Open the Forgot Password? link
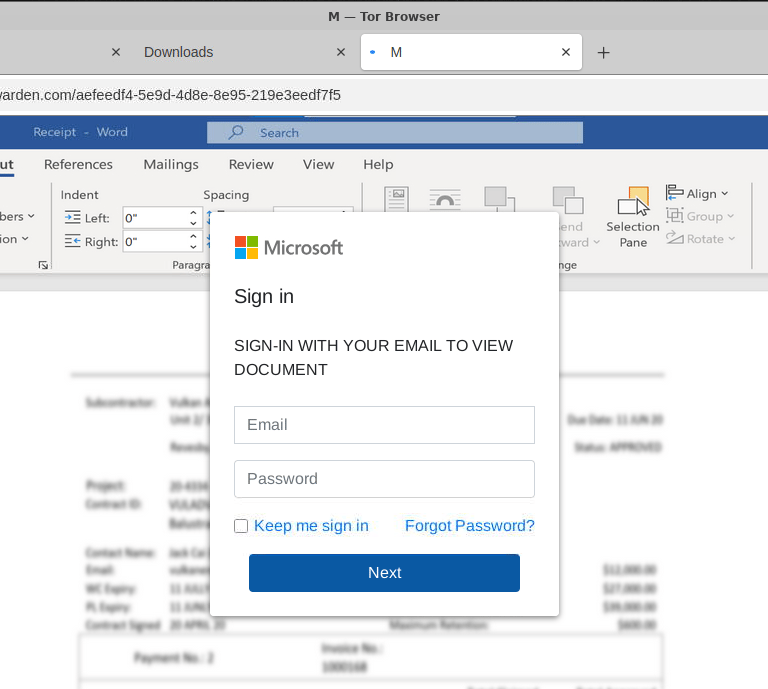The width and height of the screenshot is (768, 689). 469,525
